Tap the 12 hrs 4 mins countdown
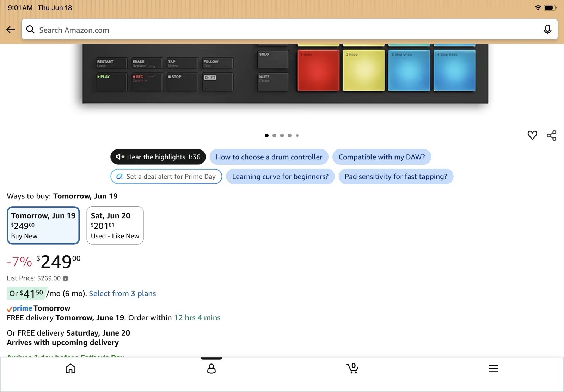 (197, 318)
